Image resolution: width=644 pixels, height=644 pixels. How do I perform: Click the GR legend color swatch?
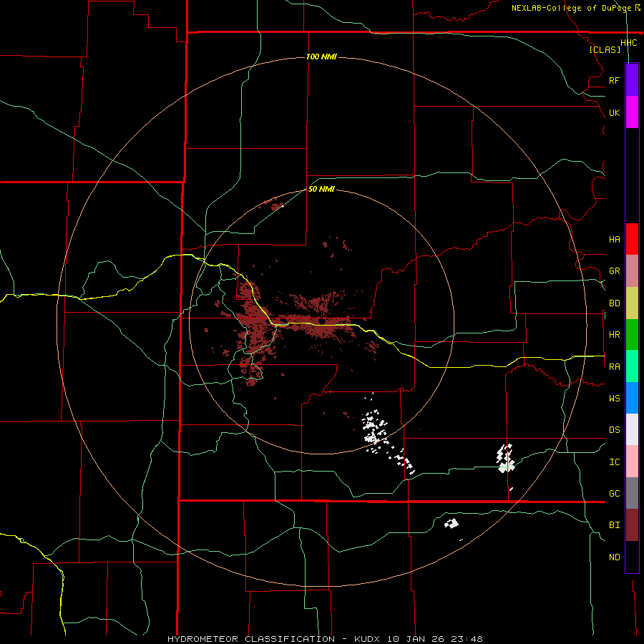(632, 271)
